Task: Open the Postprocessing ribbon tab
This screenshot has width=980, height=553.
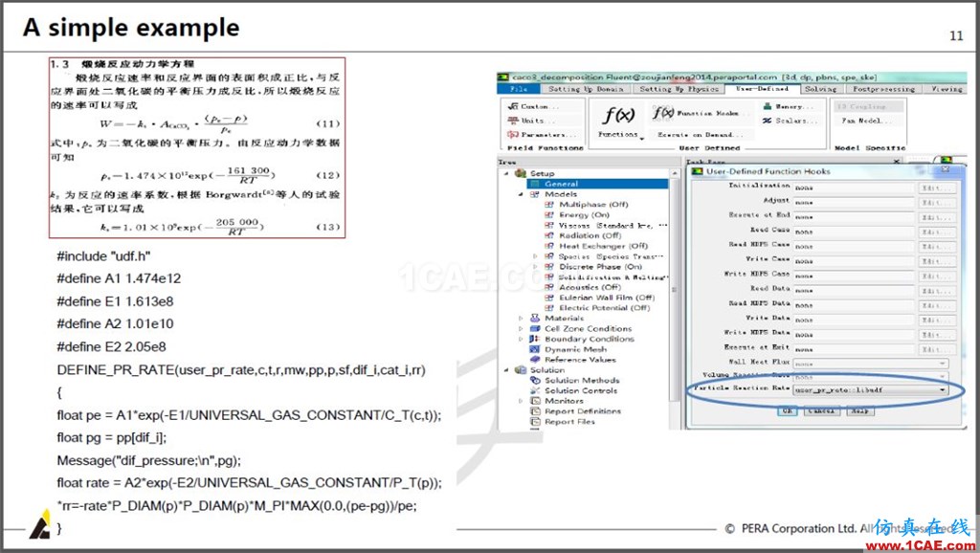Action: (883, 89)
